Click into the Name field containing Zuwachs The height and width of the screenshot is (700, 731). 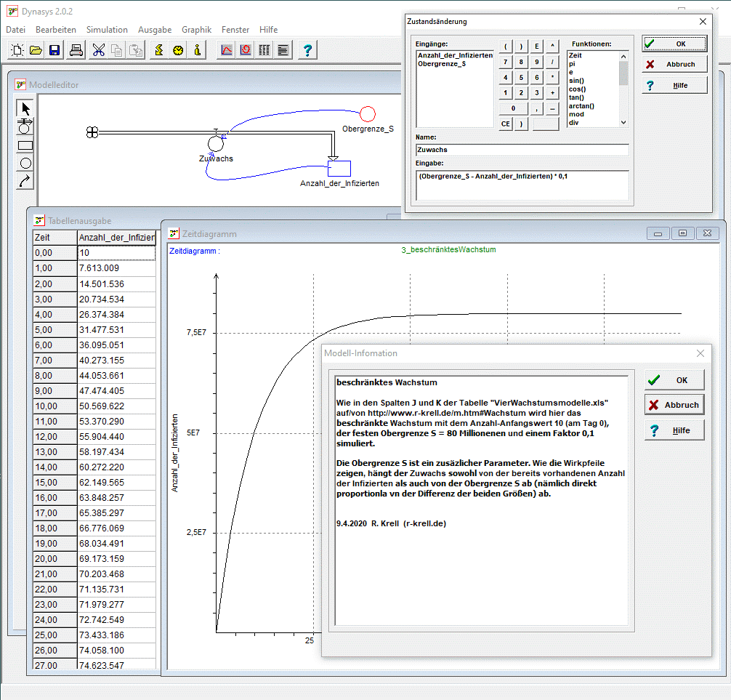522,150
